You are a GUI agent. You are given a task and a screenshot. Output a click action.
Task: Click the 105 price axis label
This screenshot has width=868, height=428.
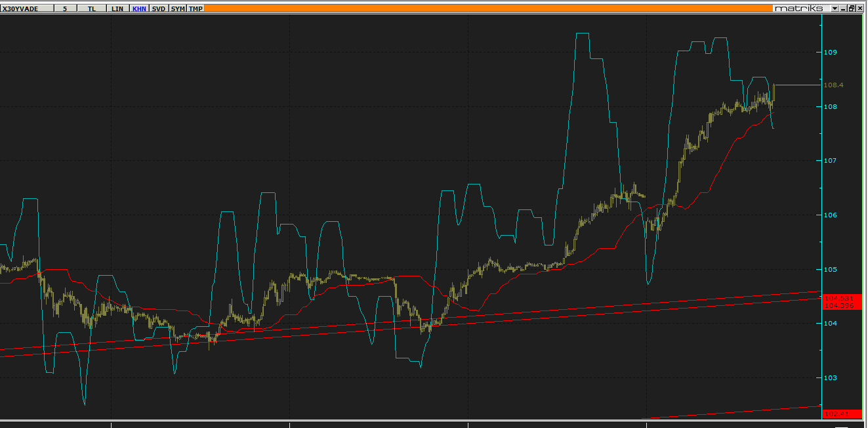(x=831, y=269)
